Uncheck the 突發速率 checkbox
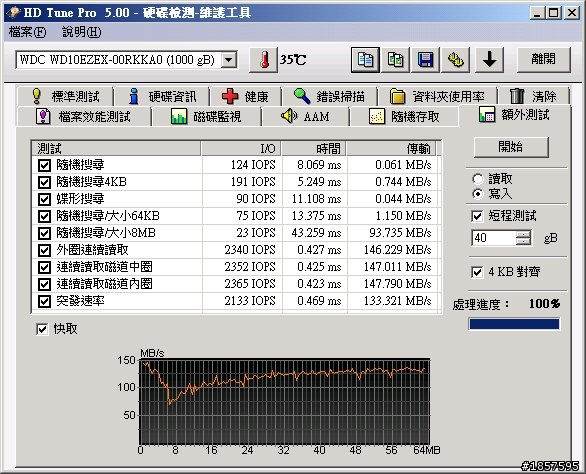This screenshot has height=474, width=586. pyautogui.click(x=44, y=301)
